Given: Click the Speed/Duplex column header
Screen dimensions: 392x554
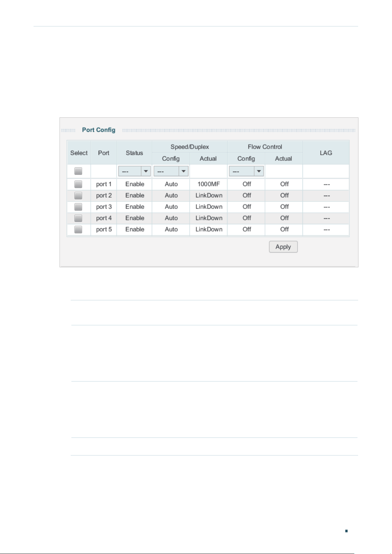Looking at the screenshot, I should [190, 147].
